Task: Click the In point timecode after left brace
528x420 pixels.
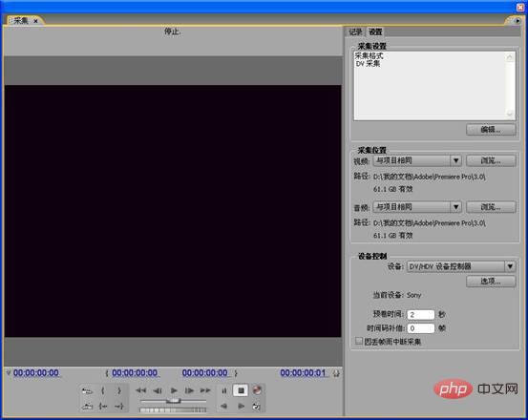Action: coord(135,373)
